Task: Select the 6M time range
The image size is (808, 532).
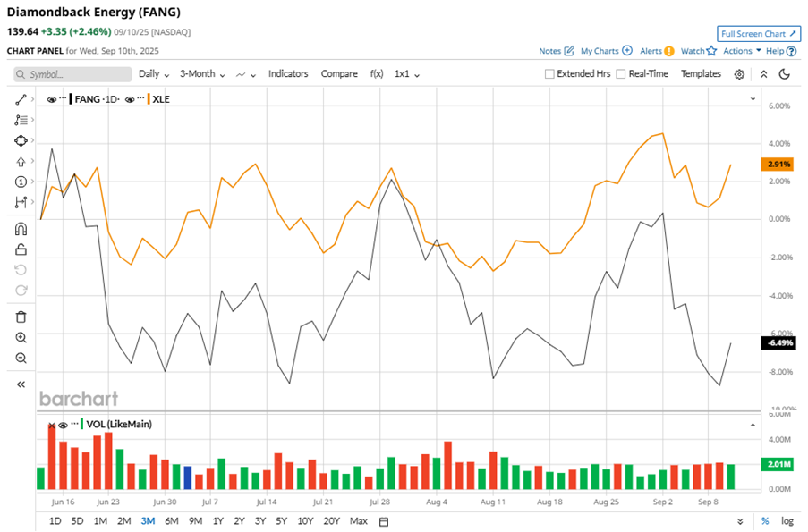Action: coord(172,521)
